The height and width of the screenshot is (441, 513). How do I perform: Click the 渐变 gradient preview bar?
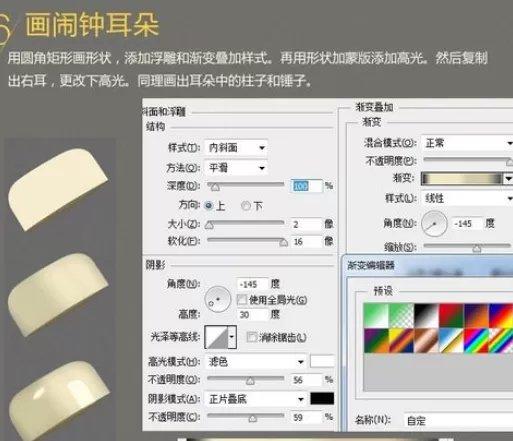[462, 179]
